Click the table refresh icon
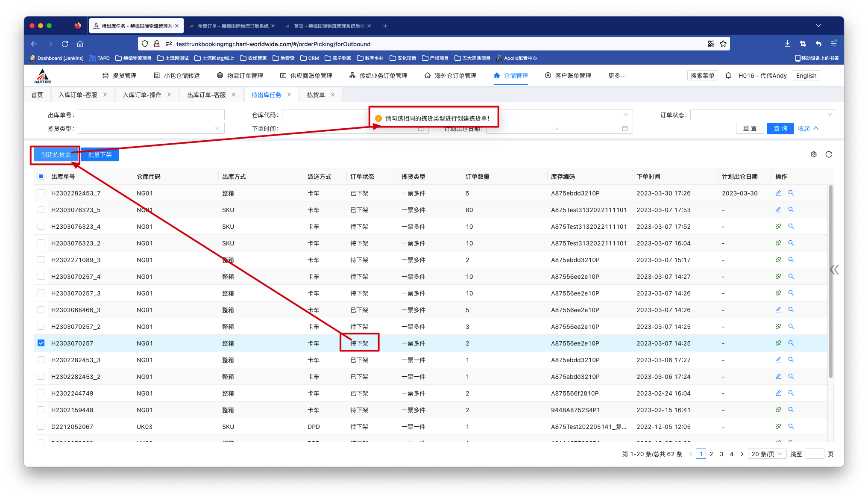The height and width of the screenshot is (499, 868). point(829,154)
